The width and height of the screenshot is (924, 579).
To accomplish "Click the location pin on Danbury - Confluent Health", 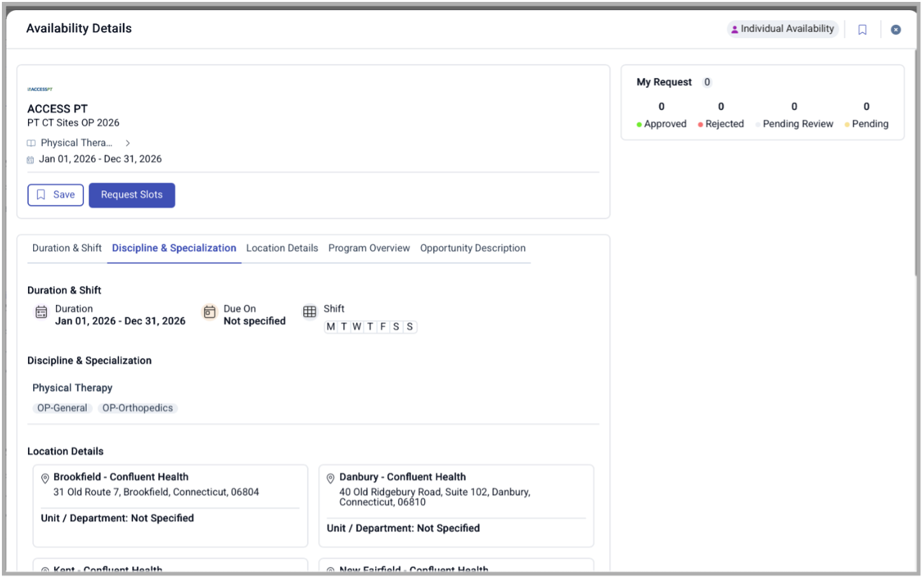I will (x=330, y=477).
